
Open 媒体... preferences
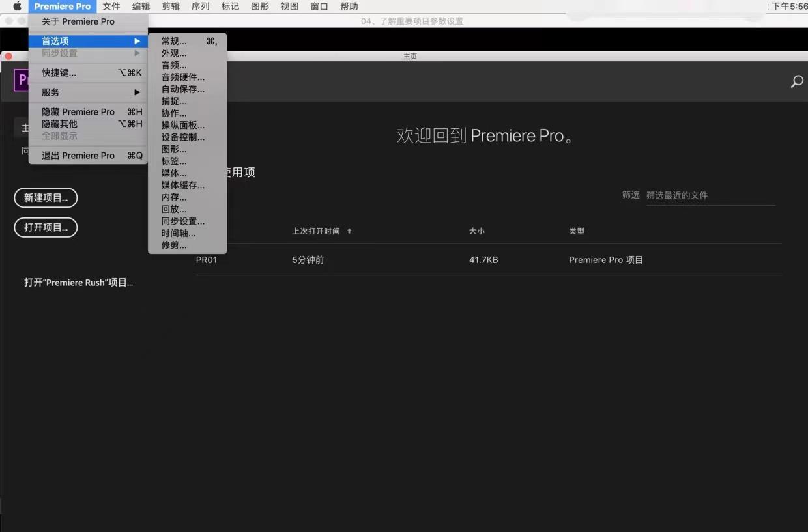(x=188, y=173)
